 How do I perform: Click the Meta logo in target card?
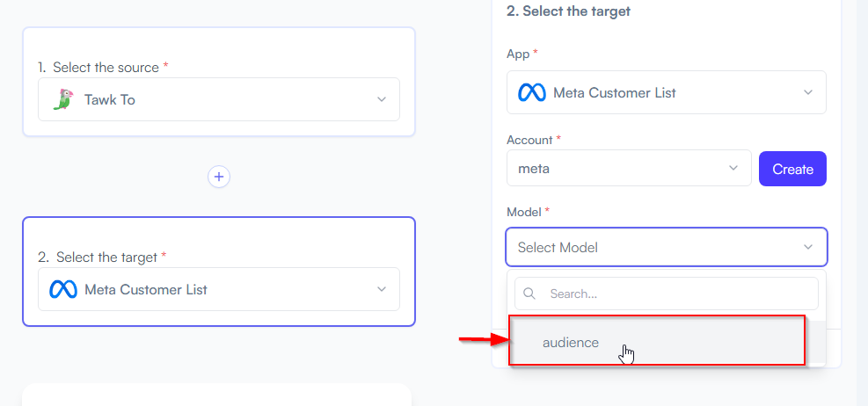coord(62,289)
